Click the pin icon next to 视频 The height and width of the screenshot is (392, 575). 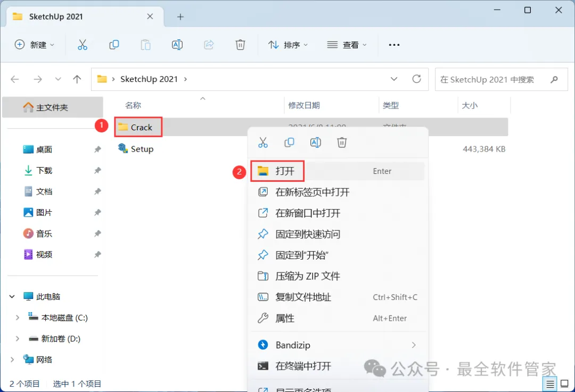pos(97,254)
